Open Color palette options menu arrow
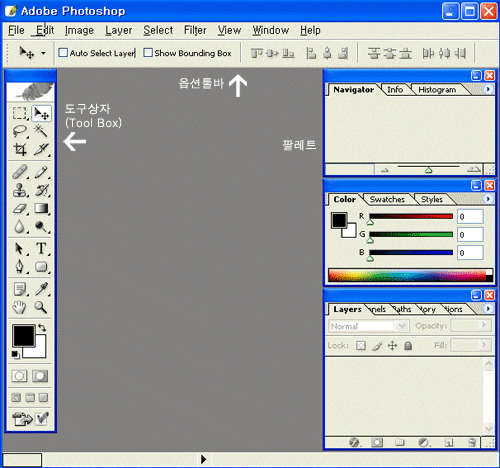 tap(488, 199)
